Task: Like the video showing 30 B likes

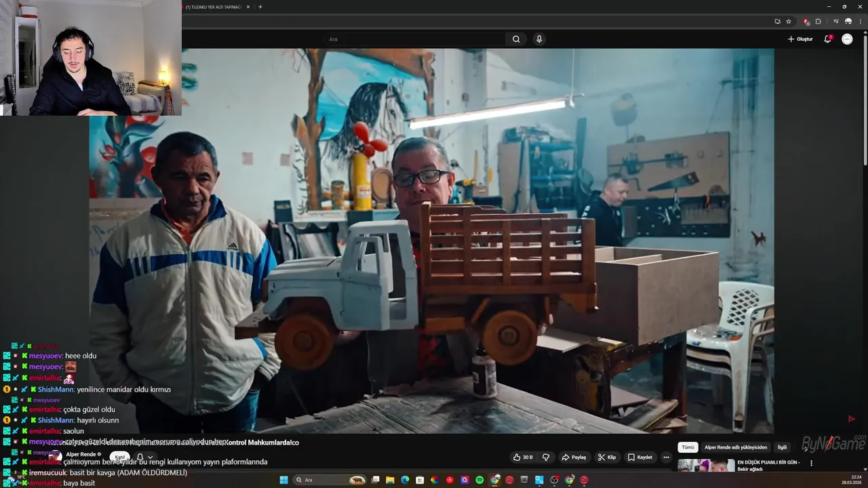Action: (523, 457)
